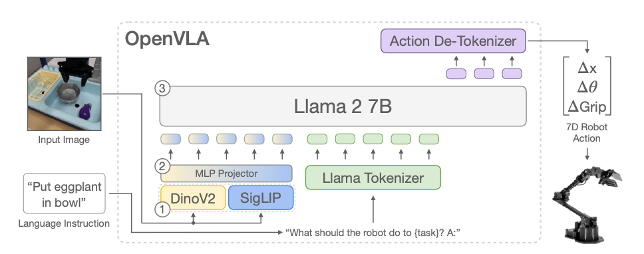This screenshot has width=644, height=254.
Task: Click the MLP Projector bar
Action: [226, 174]
